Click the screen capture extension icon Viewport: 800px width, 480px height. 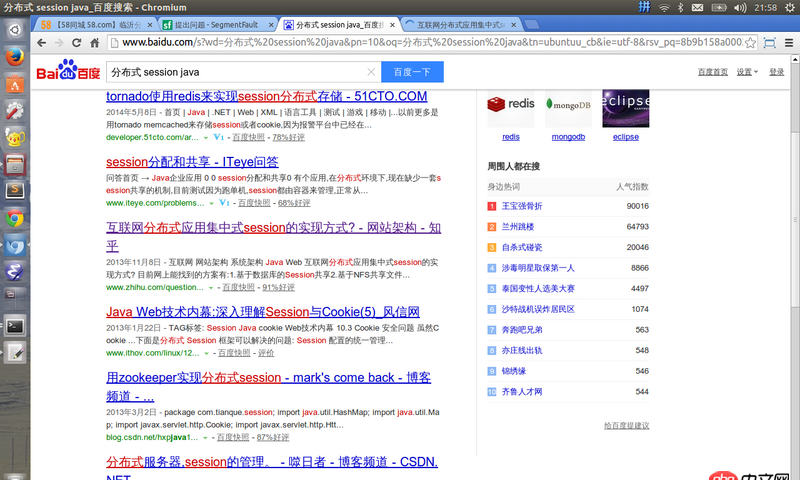[769, 43]
